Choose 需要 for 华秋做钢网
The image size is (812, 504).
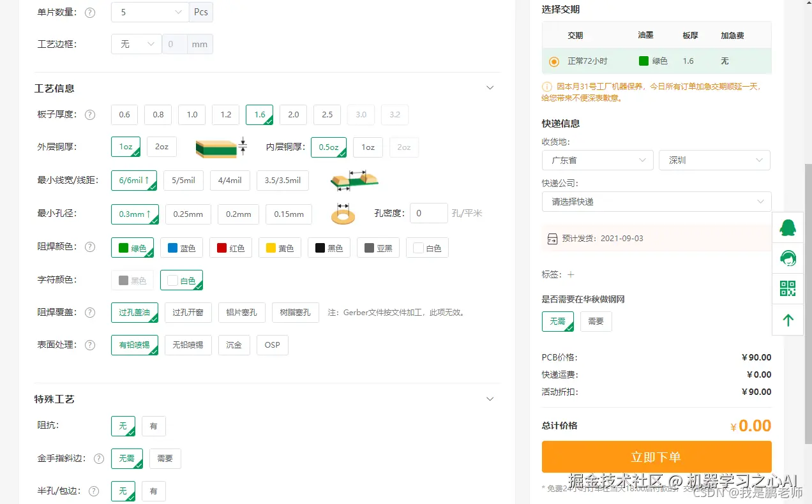[x=596, y=322]
